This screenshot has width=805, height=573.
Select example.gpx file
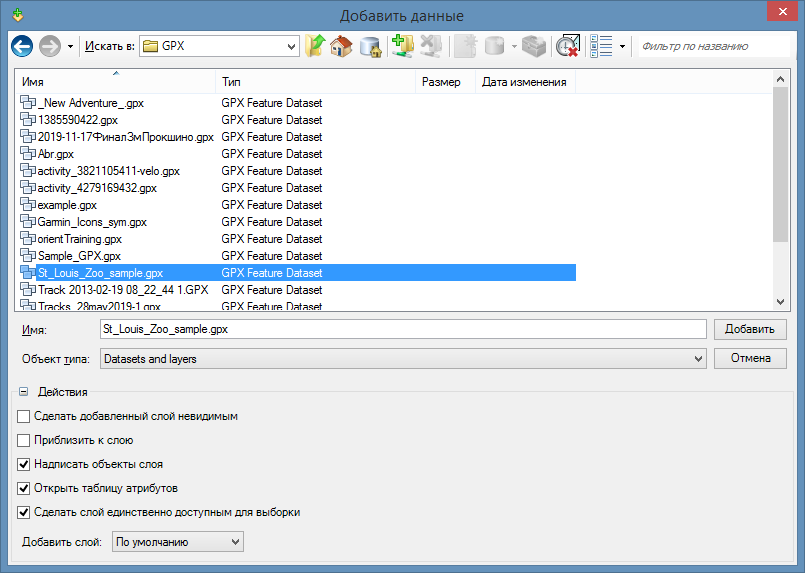click(x=67, y=204)
